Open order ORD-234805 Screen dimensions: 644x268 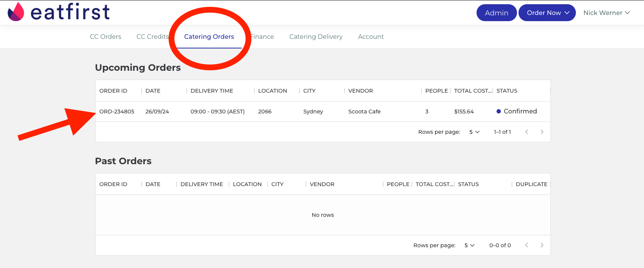point(117,112)
